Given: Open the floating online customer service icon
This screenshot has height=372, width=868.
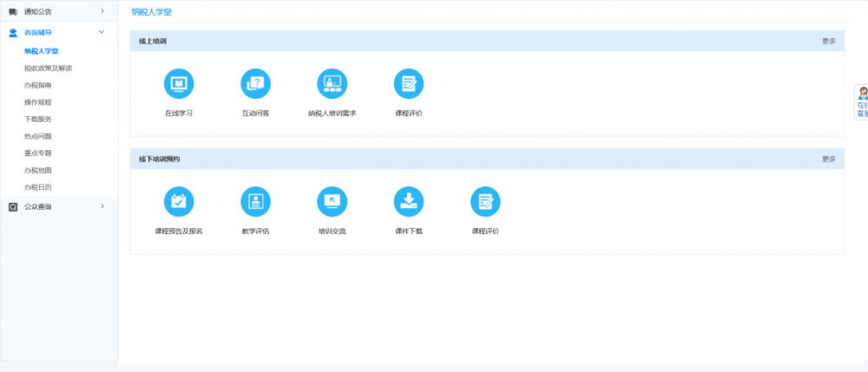Looking at the screenshot, I should pyautogui.click(x=861, y=101).
